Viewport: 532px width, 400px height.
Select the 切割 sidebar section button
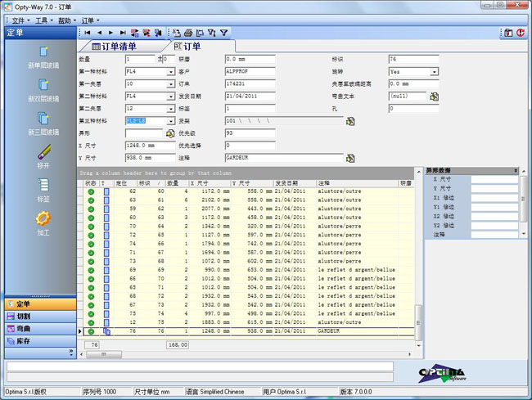pos(40,317)
